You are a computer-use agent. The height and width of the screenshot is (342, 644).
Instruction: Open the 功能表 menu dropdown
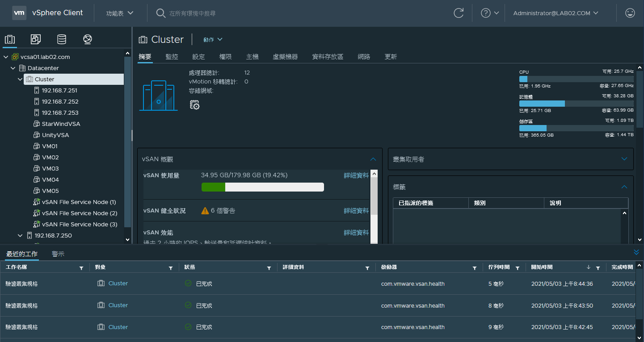coord(120,13)
